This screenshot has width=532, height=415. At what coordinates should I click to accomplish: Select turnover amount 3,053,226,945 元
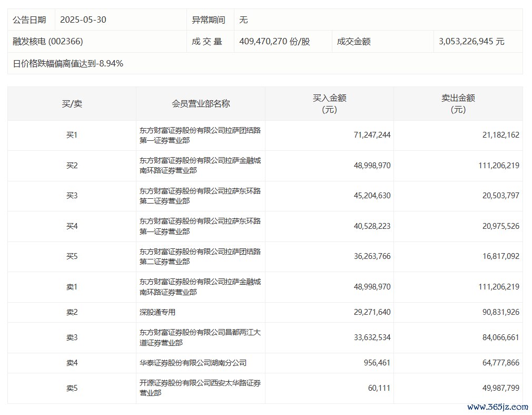[471, 42]
